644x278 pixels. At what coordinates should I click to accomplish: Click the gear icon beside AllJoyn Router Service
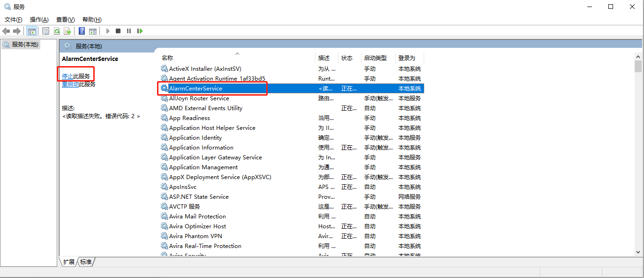click(x=164, y=98)
